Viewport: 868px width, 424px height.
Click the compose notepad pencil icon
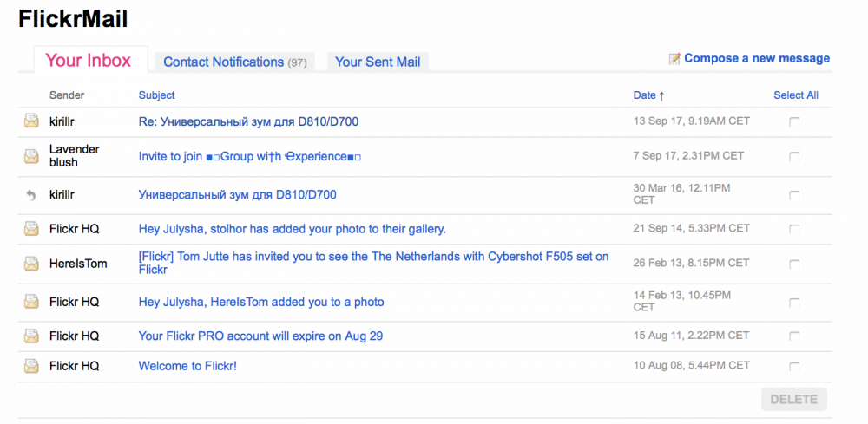coord(674,59)
